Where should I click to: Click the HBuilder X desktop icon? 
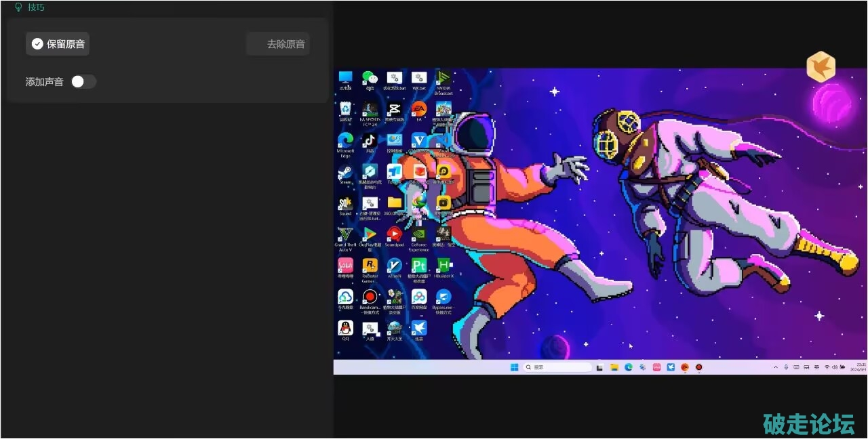point(443,266)
